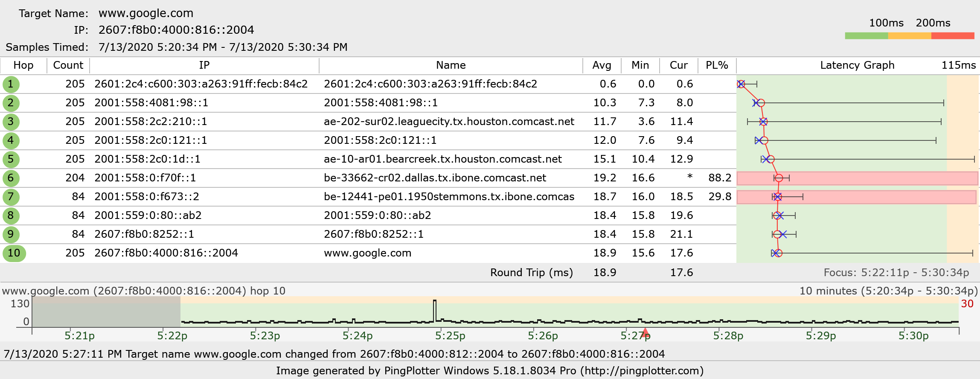The height and width of the screenshot is (379, 980).
Task: Click the Name column header
Action: click(451, 65)
